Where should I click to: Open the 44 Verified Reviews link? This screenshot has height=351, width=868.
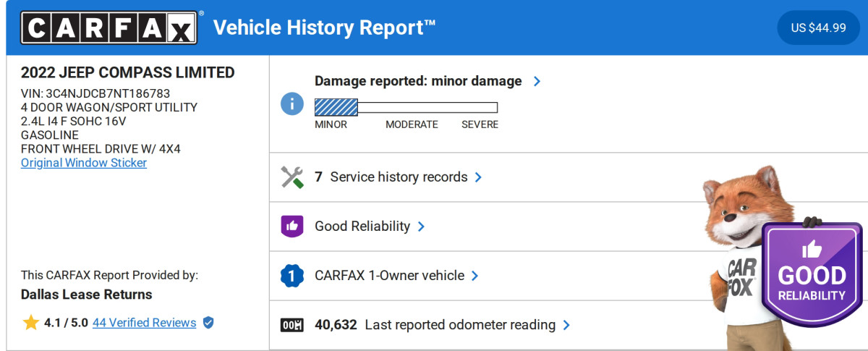(x=144, y=323)
